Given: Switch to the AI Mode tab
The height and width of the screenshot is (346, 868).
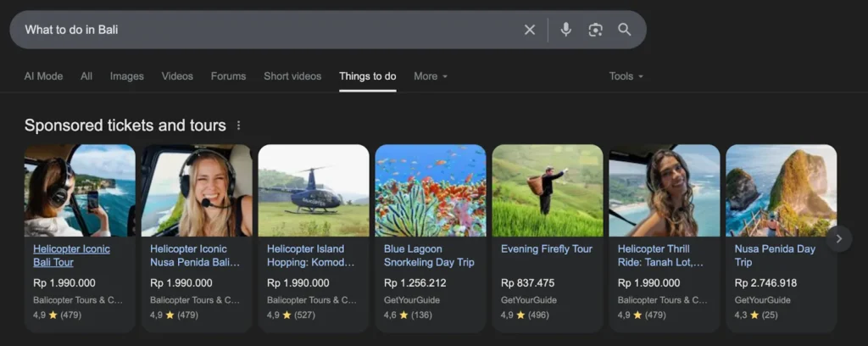Looking at the screenshot, I should pyautogui.click(x=43, y=76).
